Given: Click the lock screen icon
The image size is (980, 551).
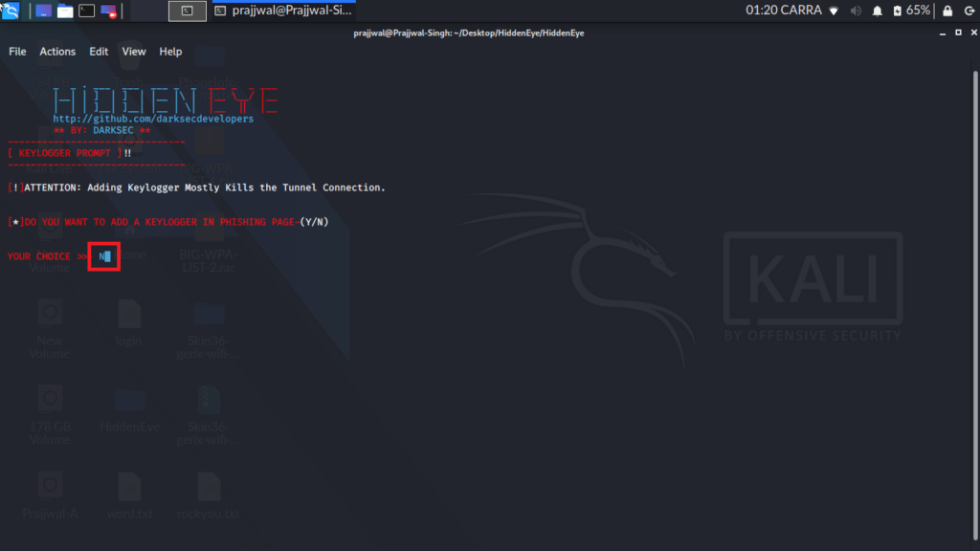Looking at the screenshot, I should pyautogui.click(x=947, y=11).
